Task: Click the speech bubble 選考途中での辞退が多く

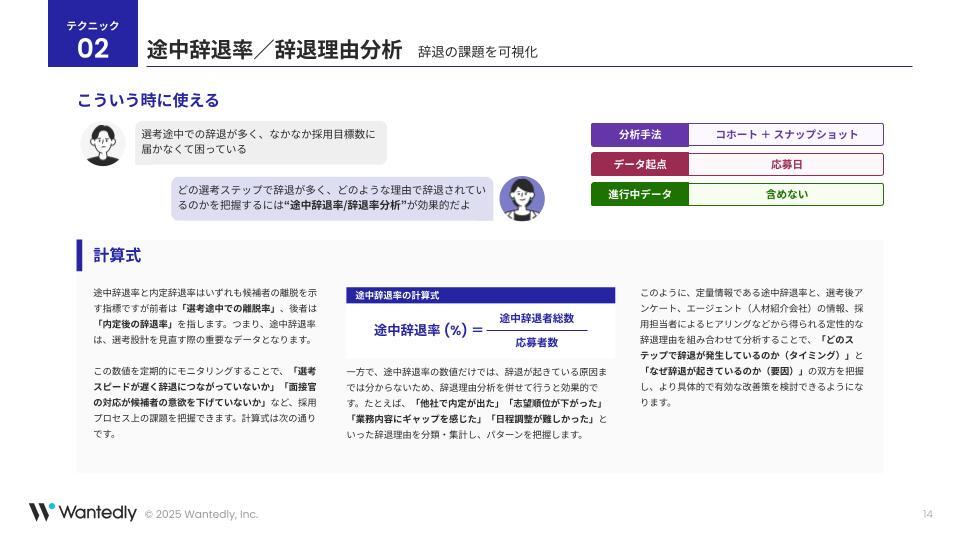Action: [x=261, y=143]
